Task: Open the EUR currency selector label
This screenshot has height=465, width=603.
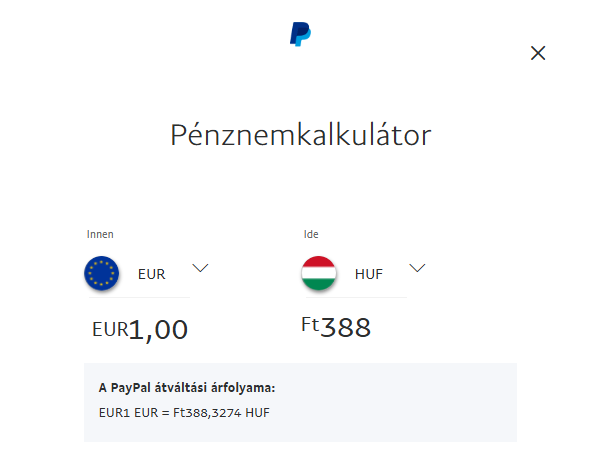Action: point(152,274)
